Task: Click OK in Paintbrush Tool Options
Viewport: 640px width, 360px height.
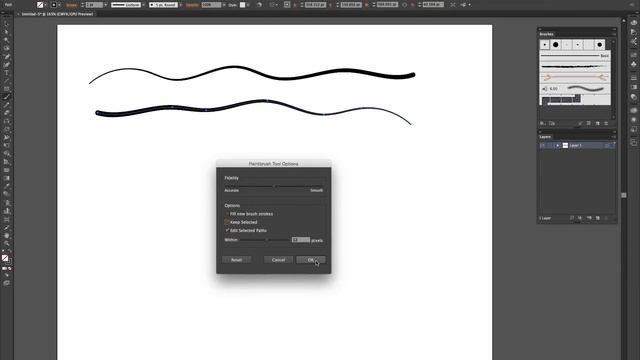Action: point(311,260)
